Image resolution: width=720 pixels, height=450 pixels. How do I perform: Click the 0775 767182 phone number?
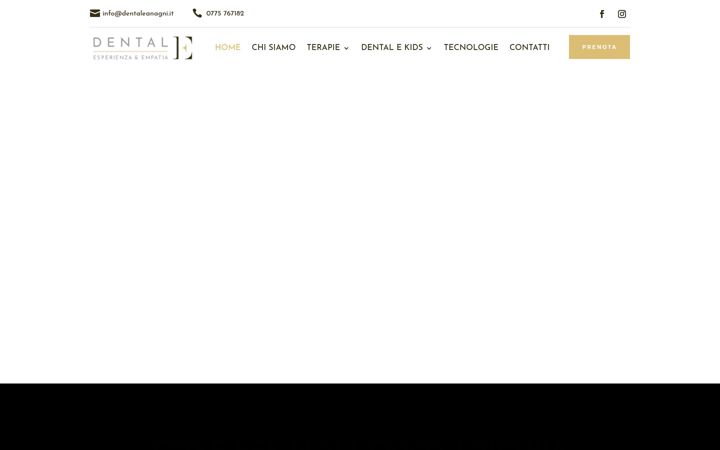(x=225, y=13)
